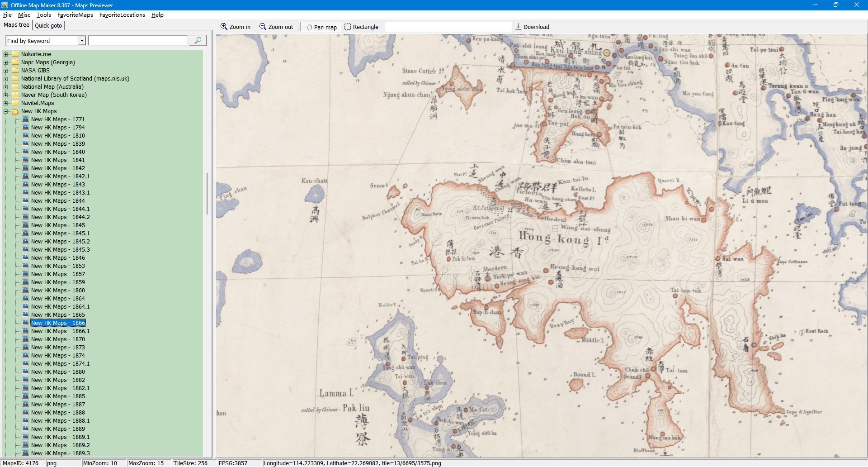
Task: Click the keyword search magnifier button
Action: click(x=198, y=41)
